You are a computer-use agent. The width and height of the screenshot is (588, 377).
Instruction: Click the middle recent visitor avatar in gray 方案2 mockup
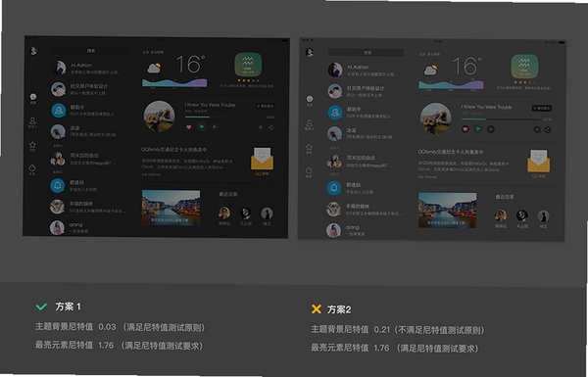[522, 215]
